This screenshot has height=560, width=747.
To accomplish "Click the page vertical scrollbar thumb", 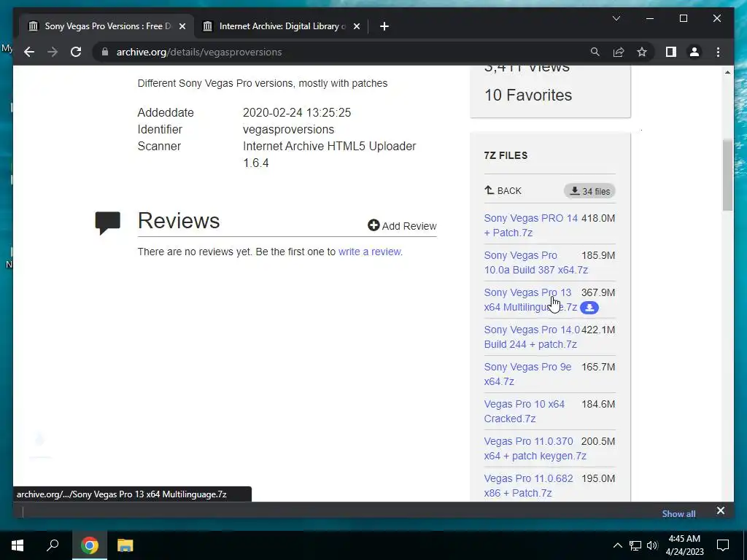I will (x=727, y=175).
